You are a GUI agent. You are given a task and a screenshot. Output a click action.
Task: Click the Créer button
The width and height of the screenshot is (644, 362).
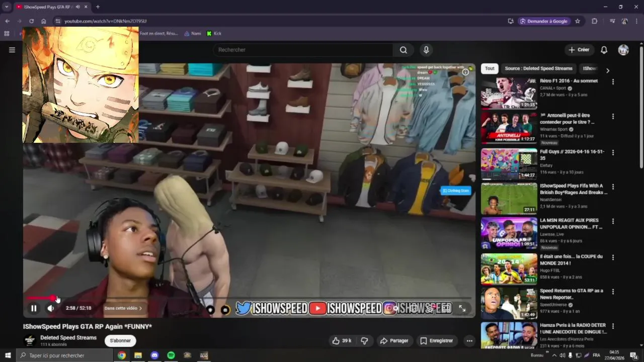click(579, 50)
